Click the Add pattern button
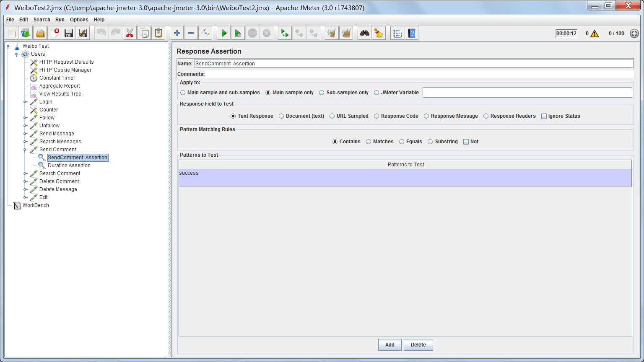 pyautogui.click(x=390, y=345)
